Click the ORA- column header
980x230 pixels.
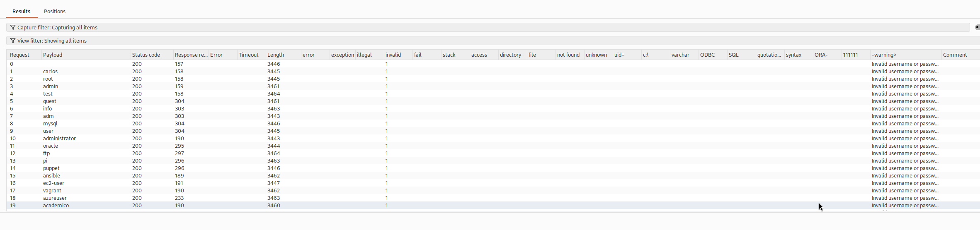pos(827,55)
